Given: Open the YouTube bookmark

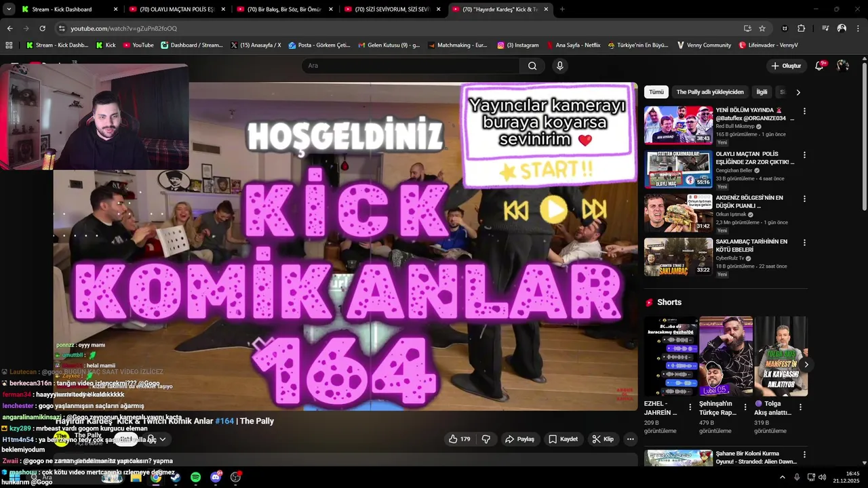Looking at the screenshot, I should 138,45.
